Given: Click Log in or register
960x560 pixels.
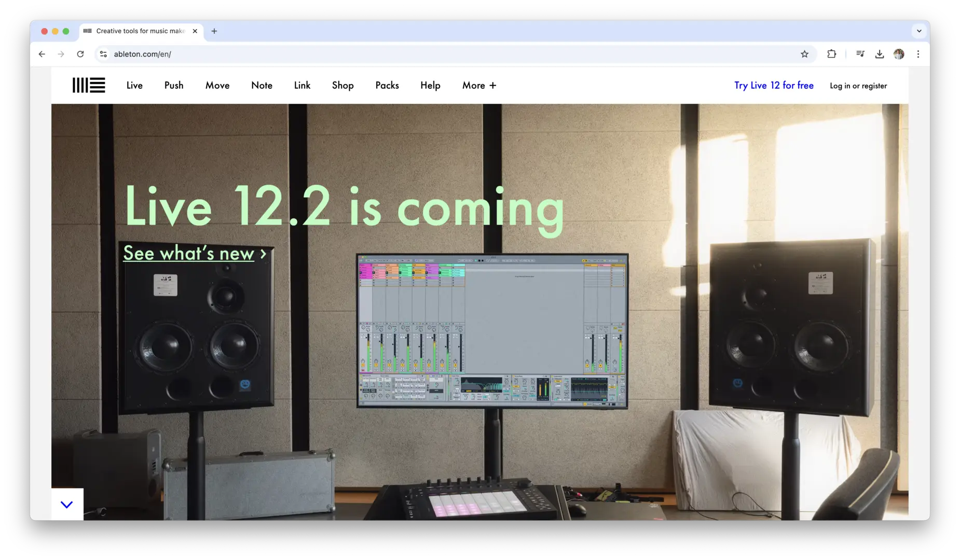Looking at the screenshot, I should click(858, 86).
